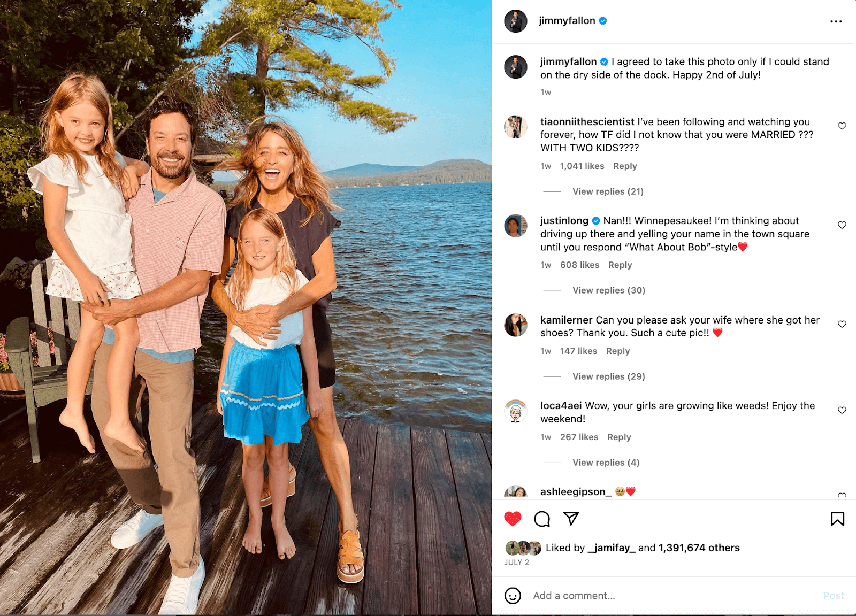
Task: Open the three-dot more options menu
Action: point(836,21)
